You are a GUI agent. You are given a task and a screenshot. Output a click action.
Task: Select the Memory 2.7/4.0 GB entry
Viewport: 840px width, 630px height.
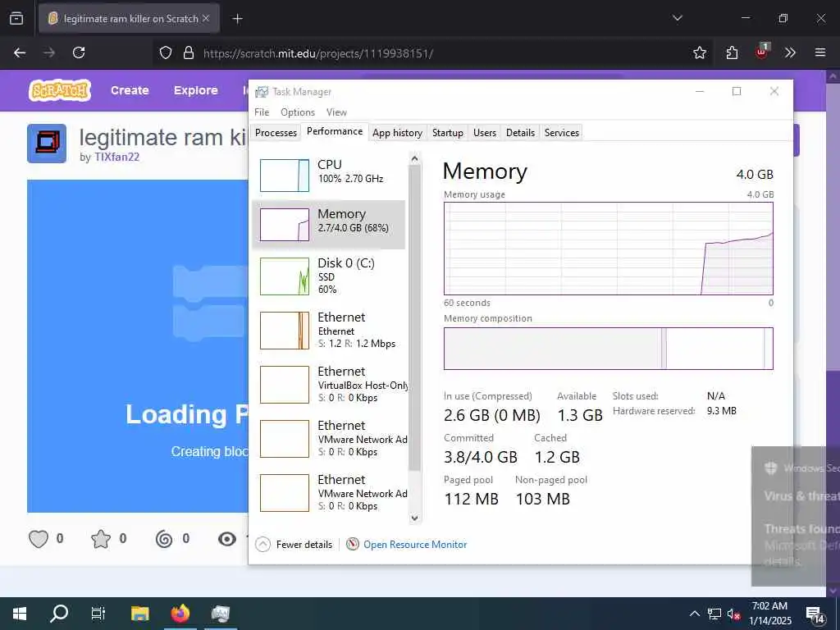[328, 225]
